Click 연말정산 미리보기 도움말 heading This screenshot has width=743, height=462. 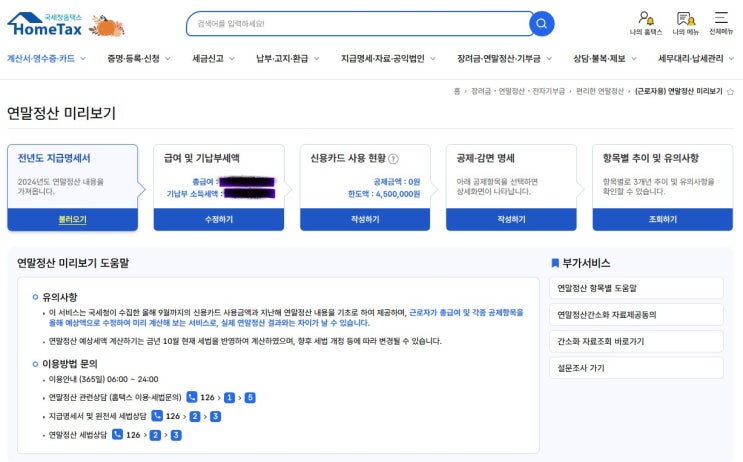[x=73, y=263]
